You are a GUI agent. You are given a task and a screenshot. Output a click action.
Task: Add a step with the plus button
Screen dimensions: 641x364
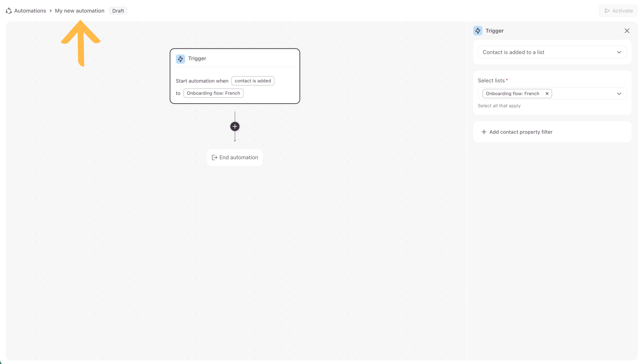(234, 126)
